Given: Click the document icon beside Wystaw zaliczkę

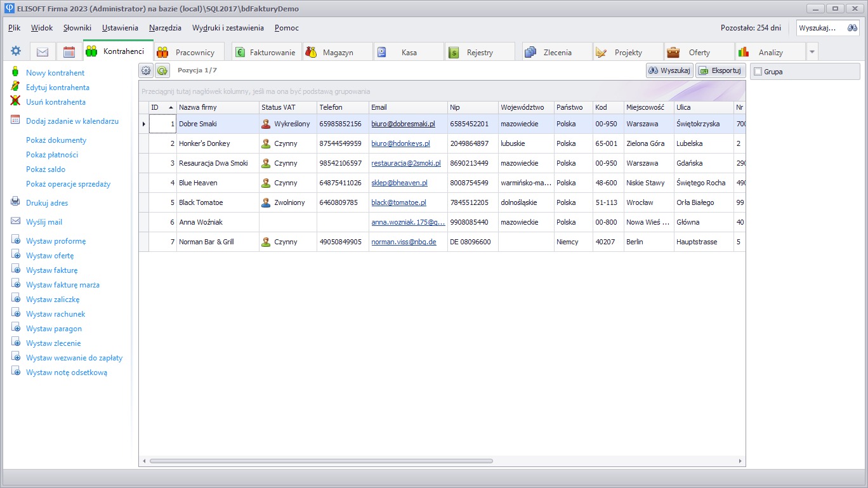Looking at the screenshot, I should tap(15, 299).
